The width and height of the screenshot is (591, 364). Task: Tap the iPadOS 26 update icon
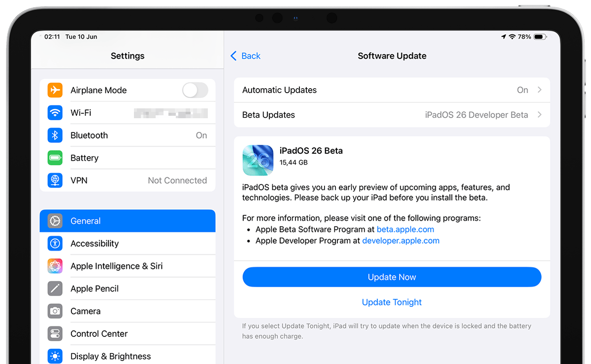(x=258, y=160)
